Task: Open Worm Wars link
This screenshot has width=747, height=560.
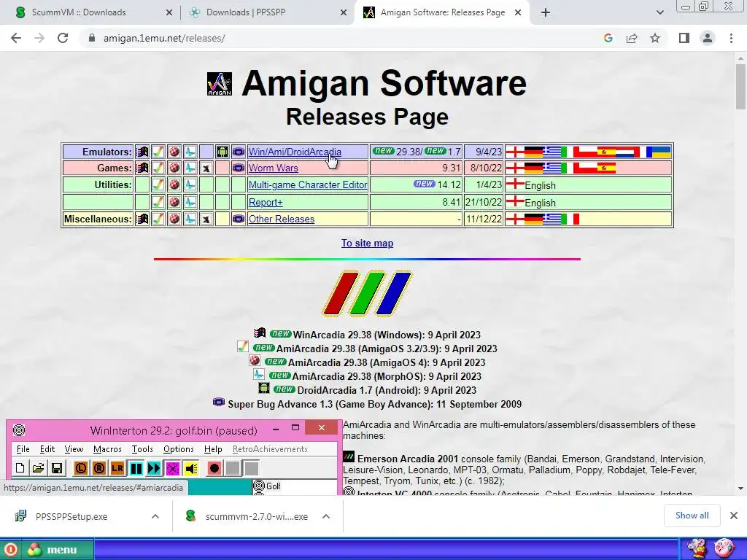Action: (274, 168)
